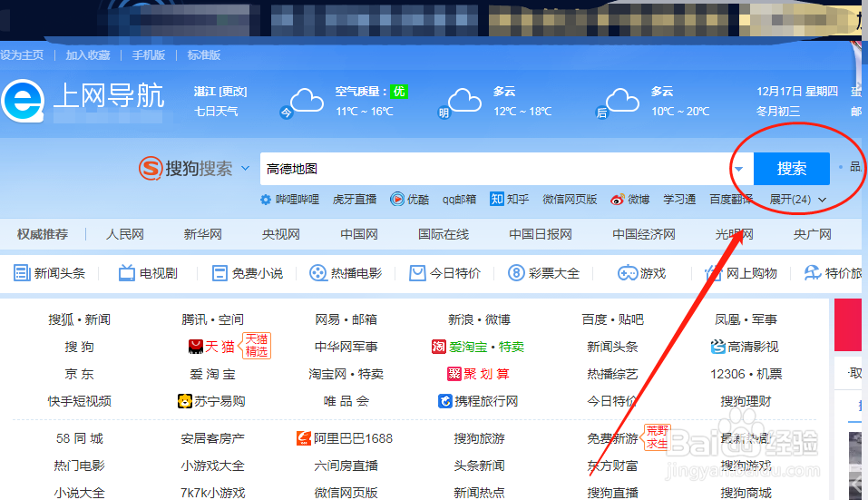Image resolution: width=868 pixels, height=500 pixels.
Task: Open 学习通 quick link
Action: [x=679, y=200]
